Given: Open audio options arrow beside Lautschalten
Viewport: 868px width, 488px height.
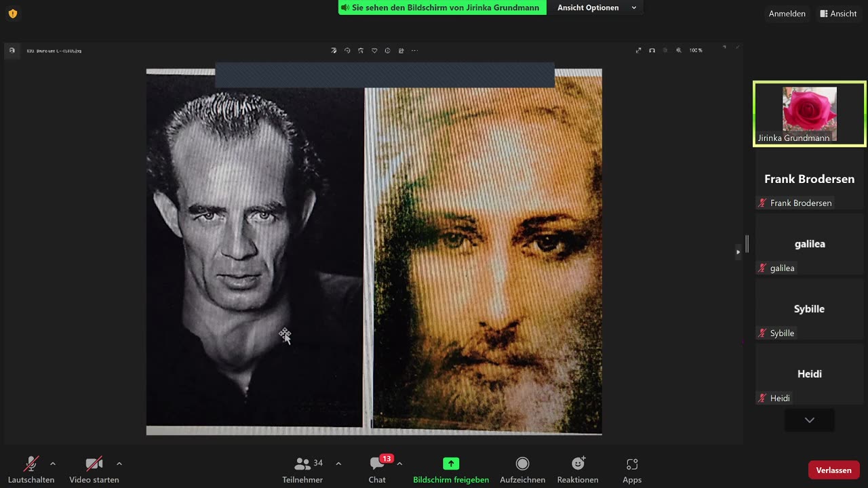Looking at the screenshot, I should tap(53, 464).
